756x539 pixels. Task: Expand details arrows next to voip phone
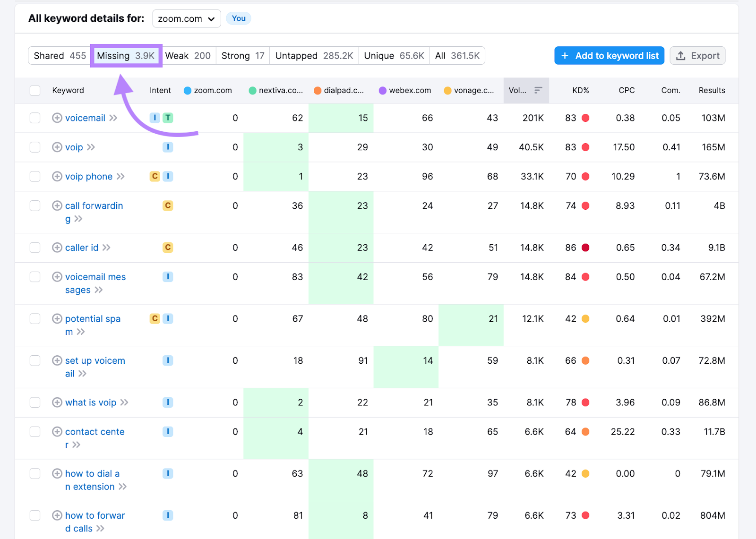click(121, 176)
